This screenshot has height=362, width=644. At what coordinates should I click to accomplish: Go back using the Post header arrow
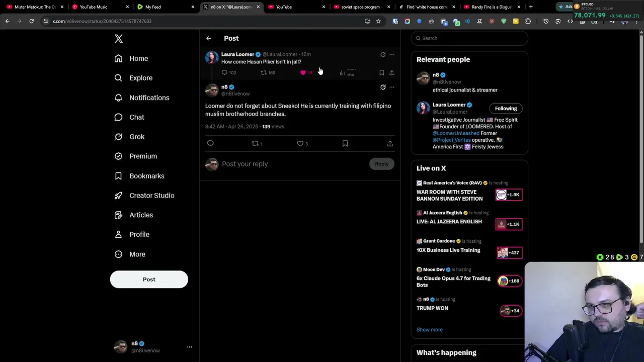209,38
